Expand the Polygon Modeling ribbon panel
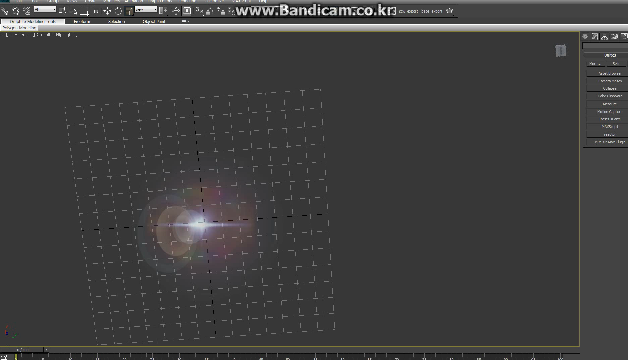628x360 pixels. pos(19,28)
